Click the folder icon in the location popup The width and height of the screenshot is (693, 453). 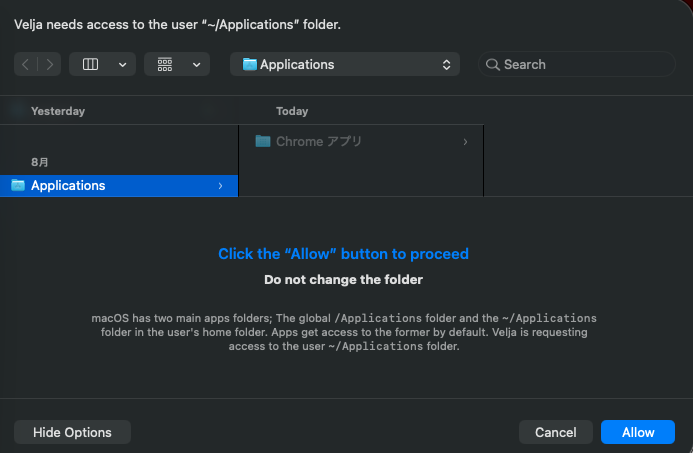pos(247,64)
